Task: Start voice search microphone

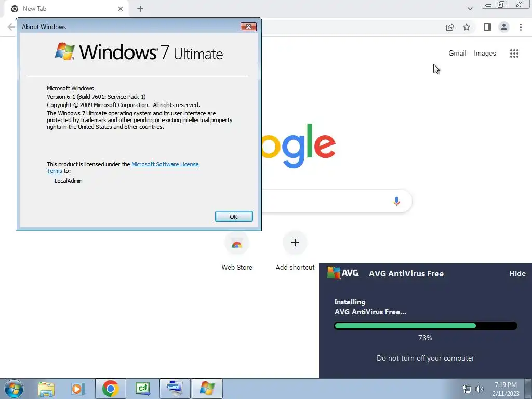Action: pyautogui.click(x=396, y=201)
